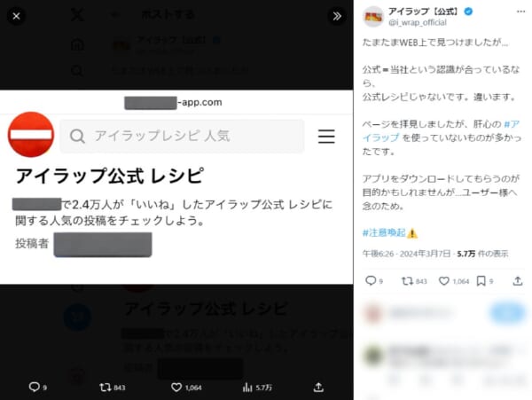
Task: Collapse side panel with double-chevron icon
Action: (337, 16)
